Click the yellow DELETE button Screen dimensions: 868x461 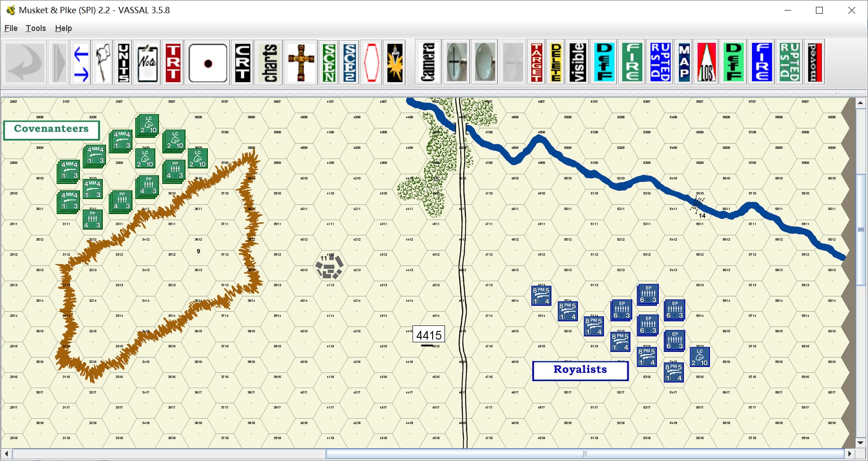556,63
